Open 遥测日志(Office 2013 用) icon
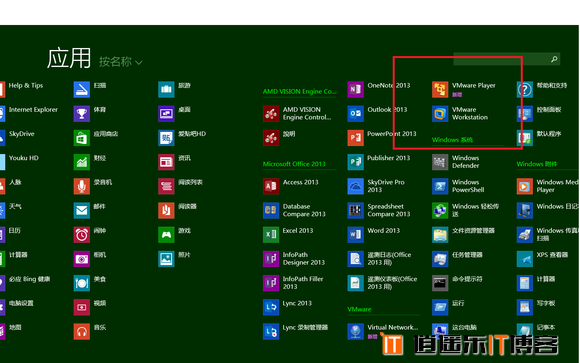Screen dimensions: 580x363 pos(355,259)
